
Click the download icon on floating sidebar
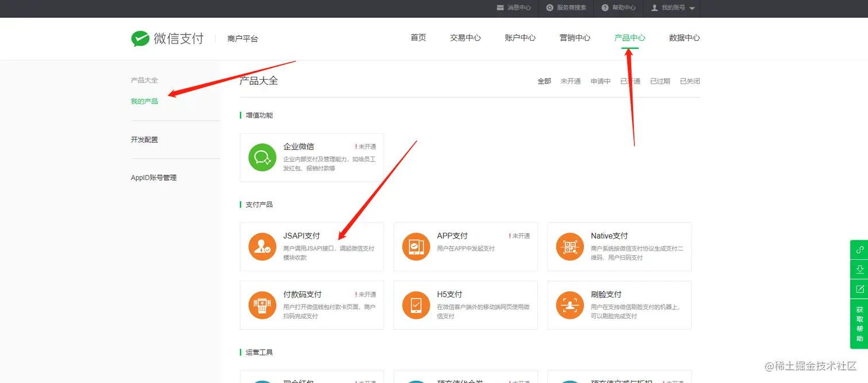(859, 269)
